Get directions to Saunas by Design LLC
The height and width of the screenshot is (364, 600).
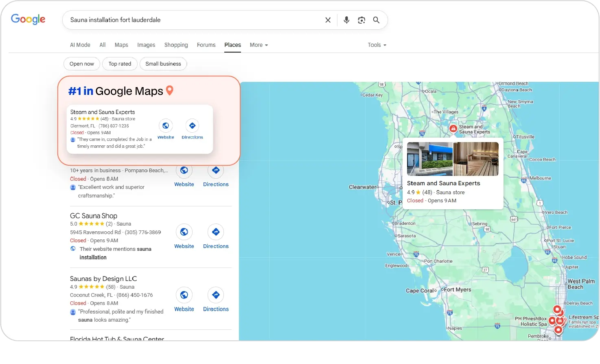click(216, 295)
